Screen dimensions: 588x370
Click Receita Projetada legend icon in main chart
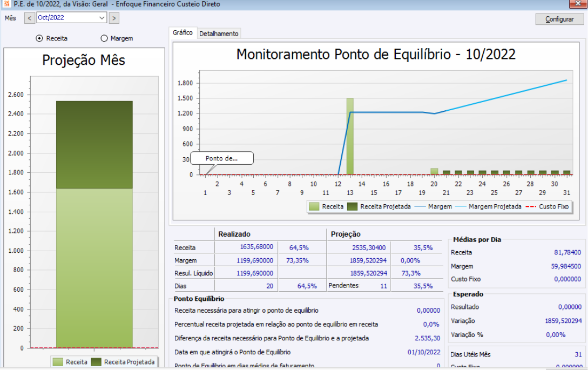(352, 207)
